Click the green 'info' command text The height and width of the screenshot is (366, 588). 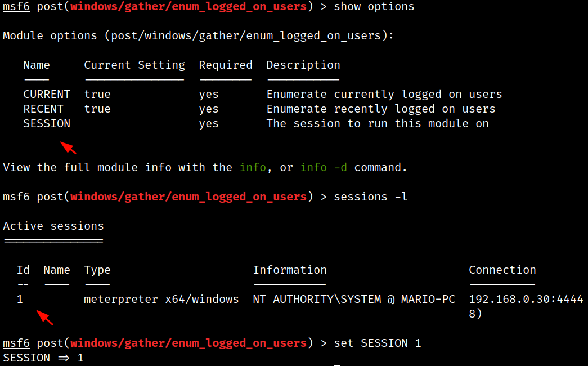pyautogui.click(x=253, y=167)
